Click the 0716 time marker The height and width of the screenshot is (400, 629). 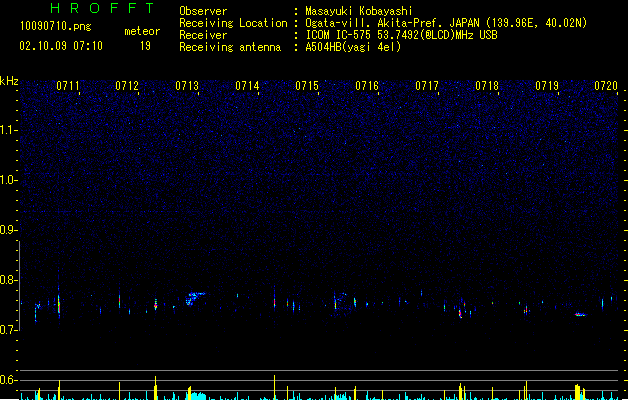tap(367, 86)
